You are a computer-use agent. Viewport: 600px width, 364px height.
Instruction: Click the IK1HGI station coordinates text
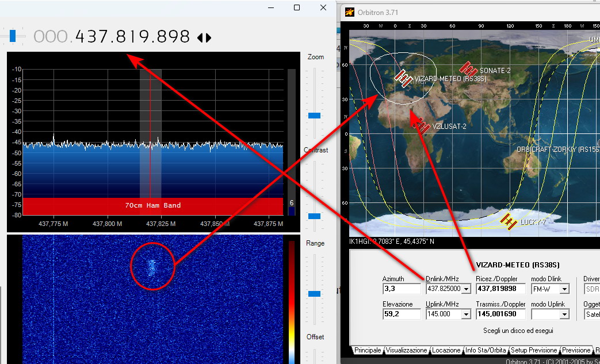click(392, 242)
